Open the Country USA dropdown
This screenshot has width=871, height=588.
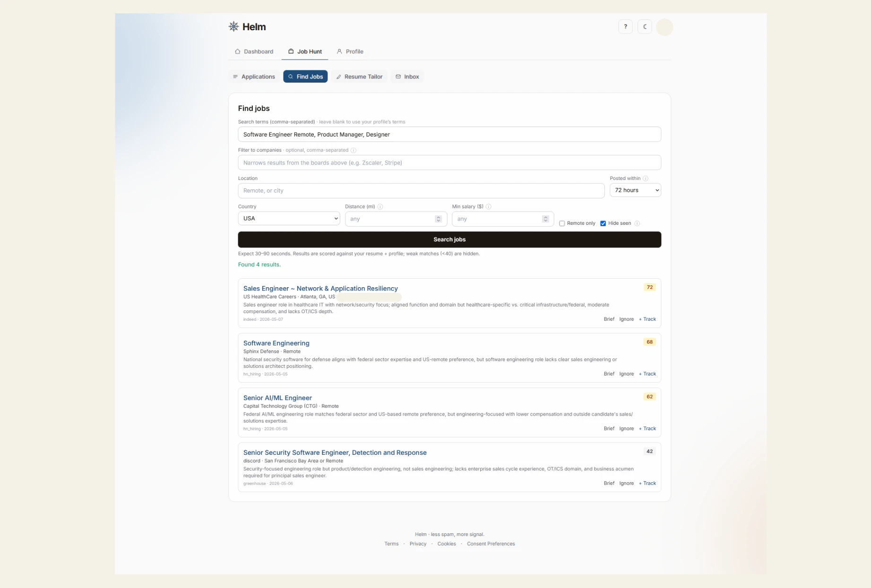click(x=289, y=218)
